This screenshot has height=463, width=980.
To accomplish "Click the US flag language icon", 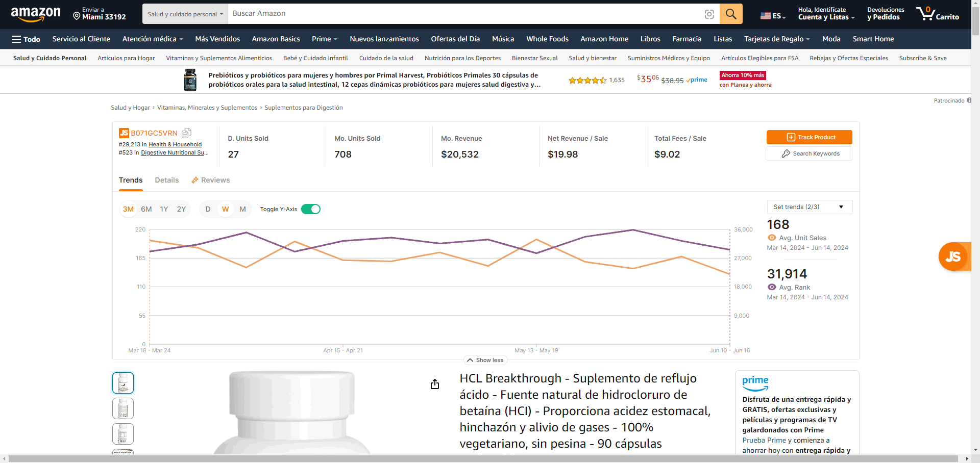I will pos(765,16).
